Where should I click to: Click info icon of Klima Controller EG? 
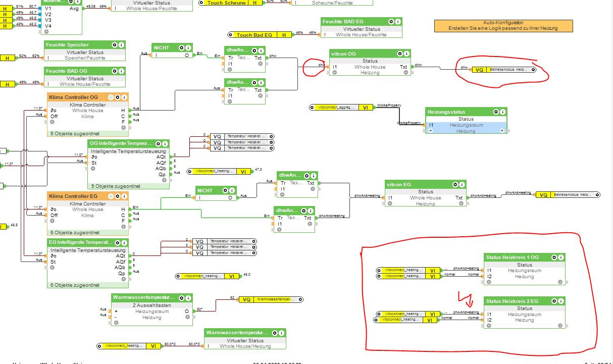point(124,196)
